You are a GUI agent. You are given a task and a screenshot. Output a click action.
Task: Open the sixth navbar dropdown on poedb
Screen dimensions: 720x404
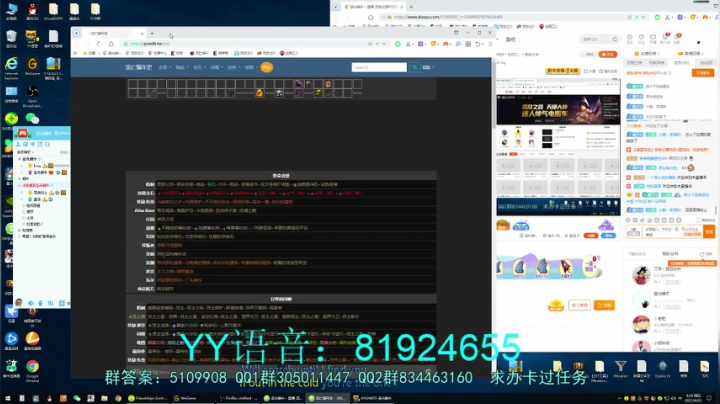coord(251,67)
